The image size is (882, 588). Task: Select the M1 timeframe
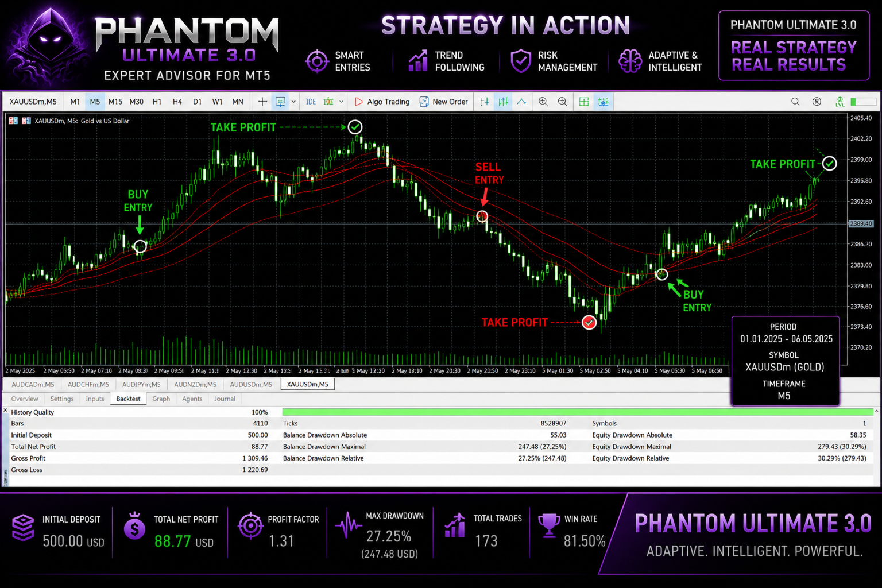tap(75, 102)
